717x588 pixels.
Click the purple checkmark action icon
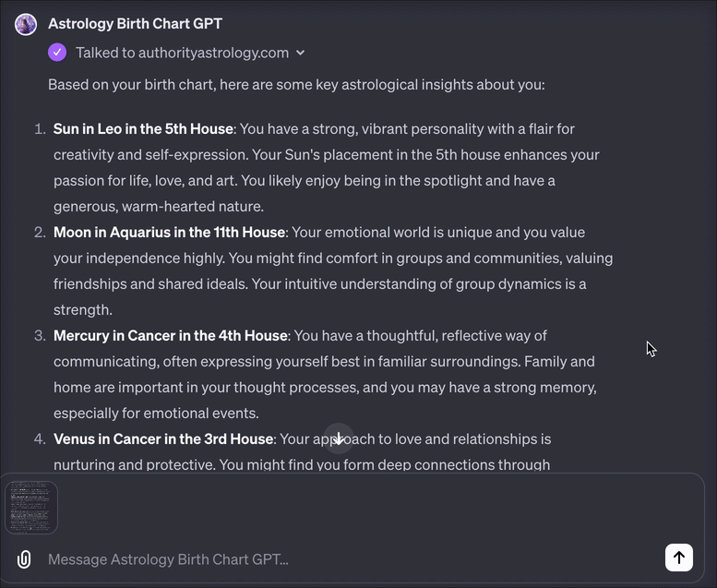57,53
